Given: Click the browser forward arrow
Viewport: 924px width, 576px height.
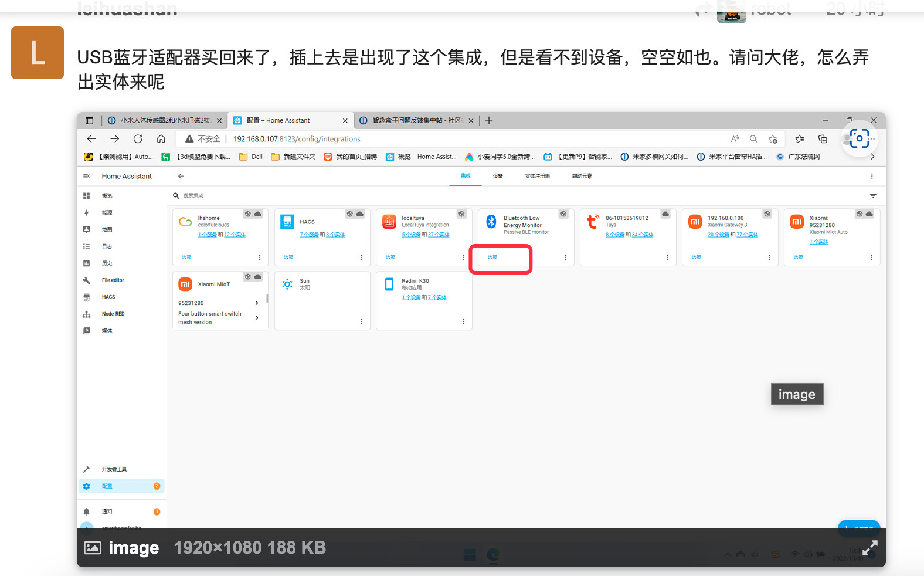Looking at the screenshot, I should point(115,139).
